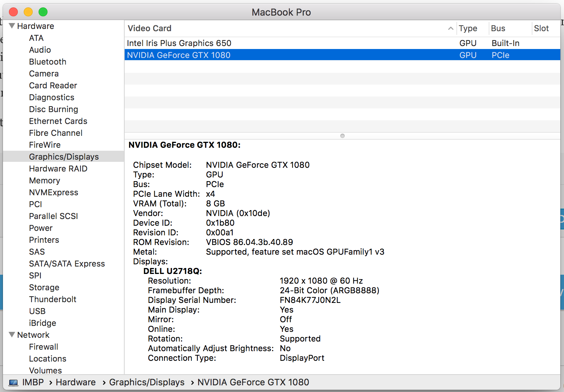Screen dimensions: 564x392
Task: Select Audio in the sidebar
Action: [40, 50]
